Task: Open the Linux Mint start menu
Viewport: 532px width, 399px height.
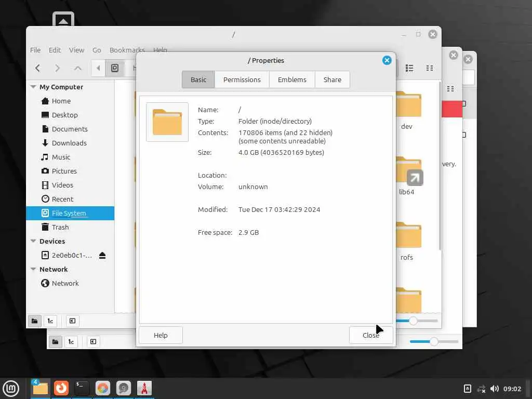Action: tap(11, 389)
